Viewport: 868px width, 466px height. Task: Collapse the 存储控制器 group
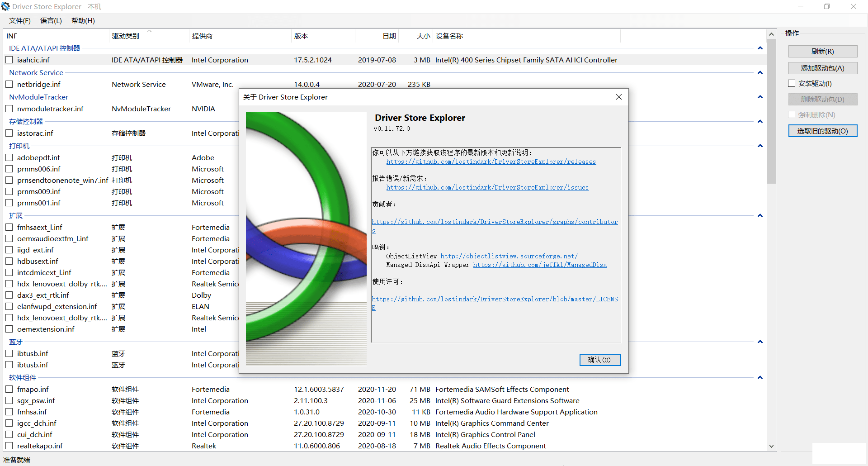pyautogui.click(x=760, y=121)
